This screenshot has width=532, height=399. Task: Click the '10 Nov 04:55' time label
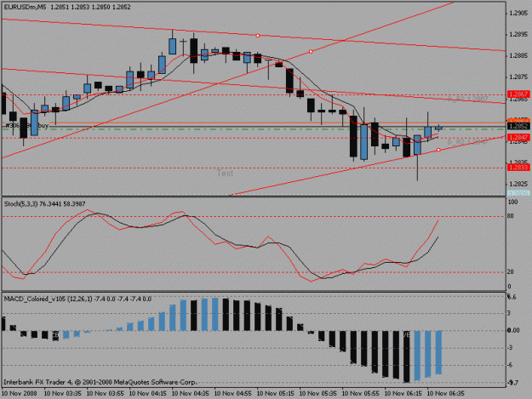point(233,394)
